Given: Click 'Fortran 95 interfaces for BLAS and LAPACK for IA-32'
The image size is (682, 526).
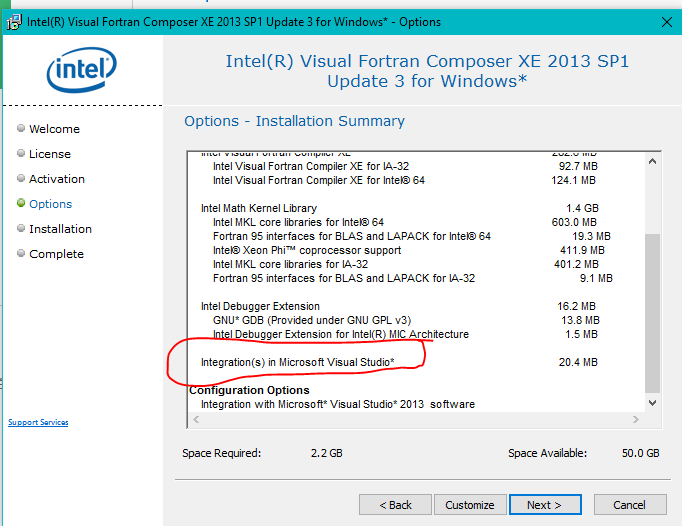Looking at the screenshot, I should [344, 278].
